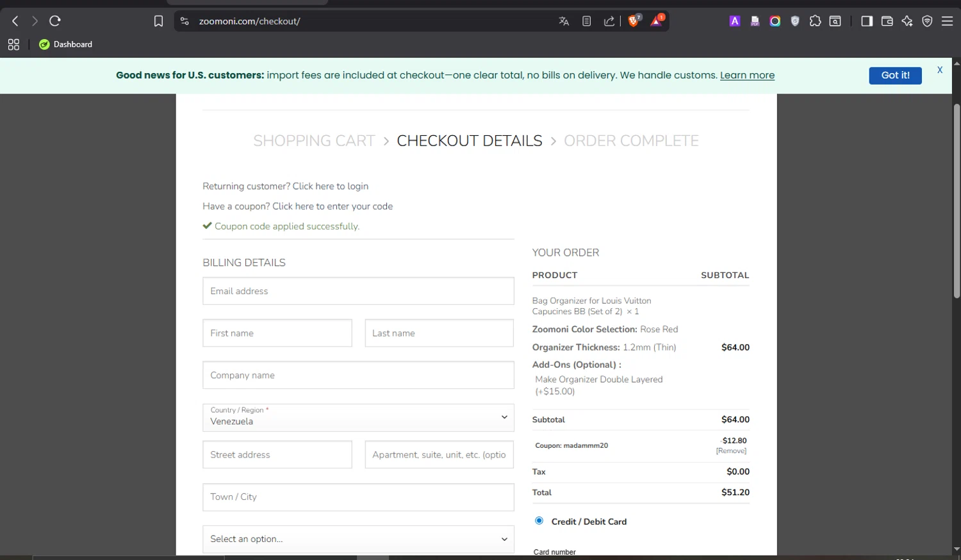The width and height of the screenshot is (961, 560).
Task: Open site settings icon in address bar
Action: (x=185, y=21)
